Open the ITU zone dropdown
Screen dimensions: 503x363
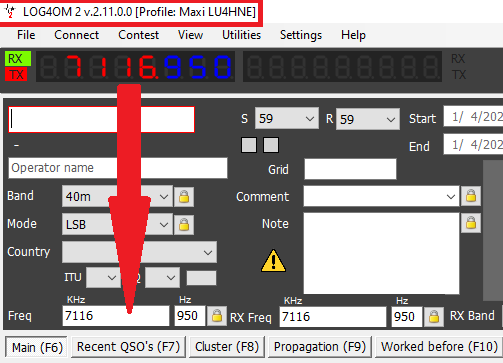(x=103, y=277)
